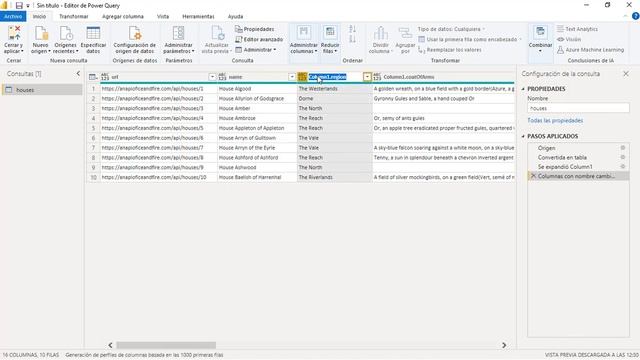640x360 pixels.
Task: Open the url column filter dropdown
Action: (x=212, y=77)
